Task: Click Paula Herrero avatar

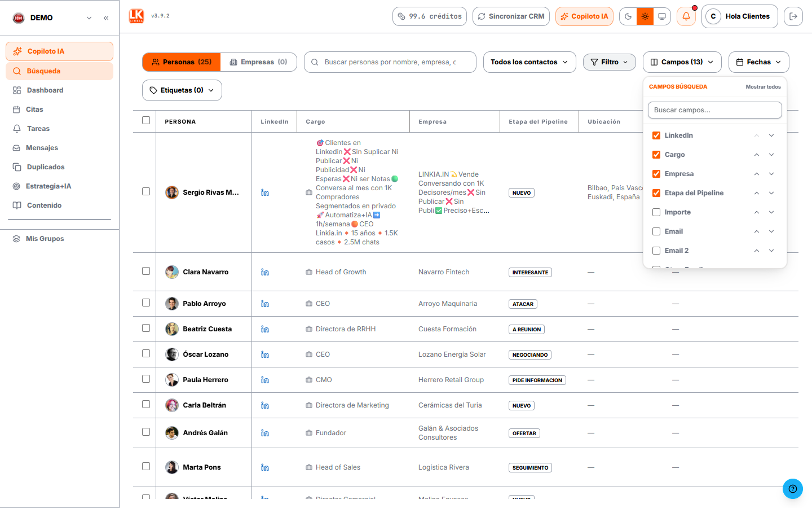Action: coord(172,380)
